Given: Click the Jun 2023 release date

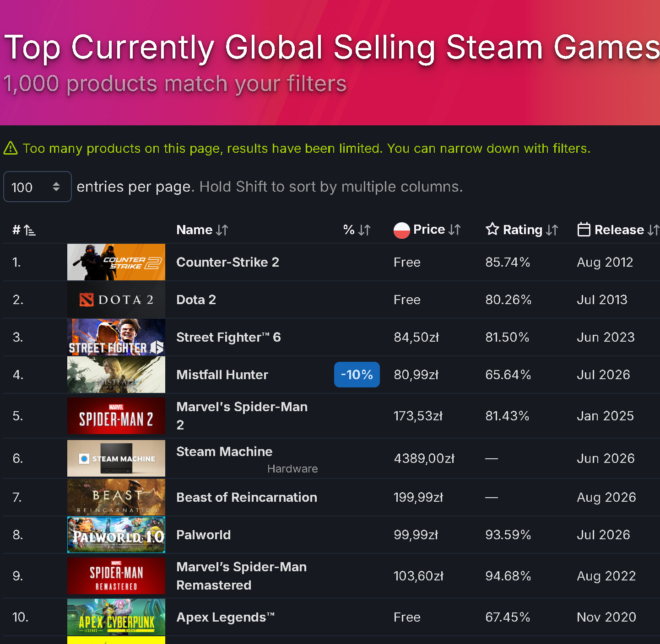Looking at the screenshot, I should coord(606,337).
